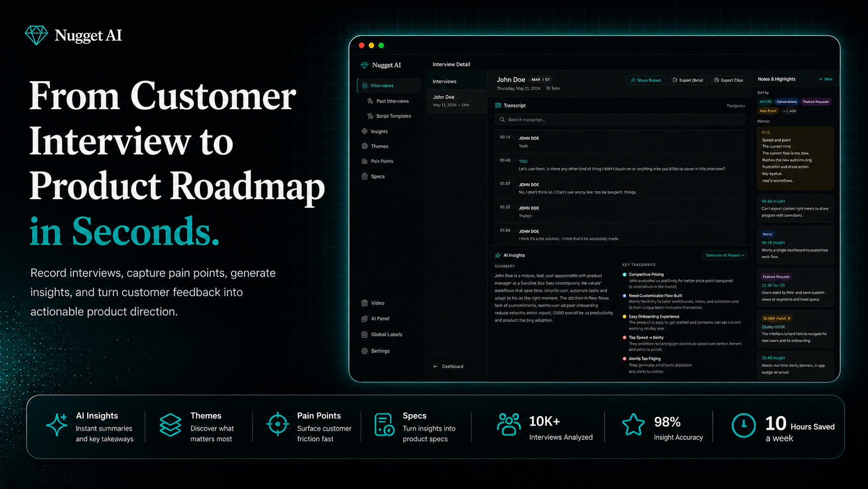Click Need Customizable Flow Built takeaway
The image size is (868, 489).
pyautogui.click(x=655, y=296)
